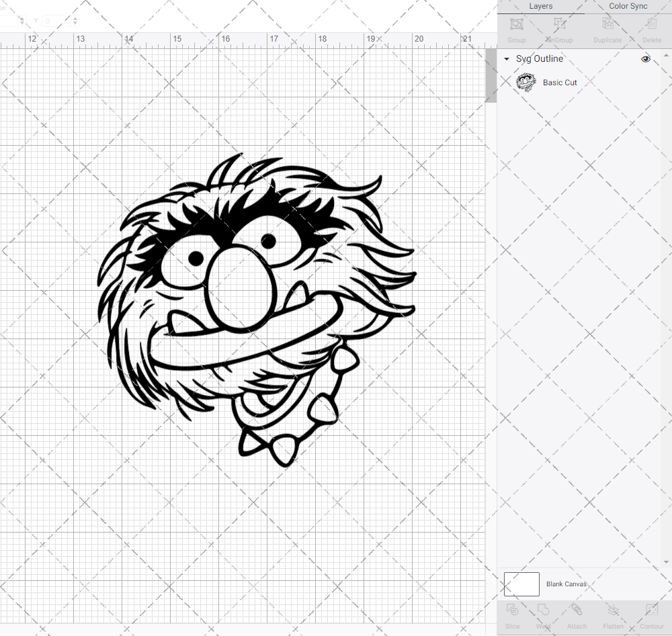Screen dimensions: 672x636
Task: Click the Y position stepper down arrow
Action: pyautogui.click(x=74, y=24)
